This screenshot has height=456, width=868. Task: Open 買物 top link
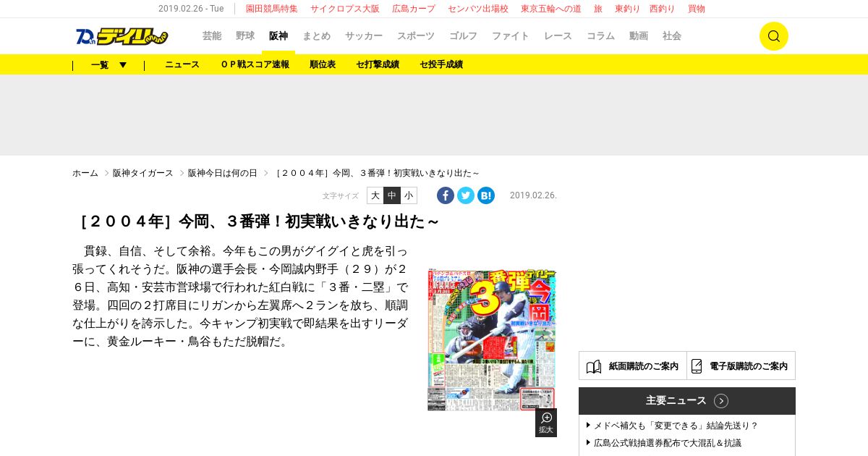[697, 9]
